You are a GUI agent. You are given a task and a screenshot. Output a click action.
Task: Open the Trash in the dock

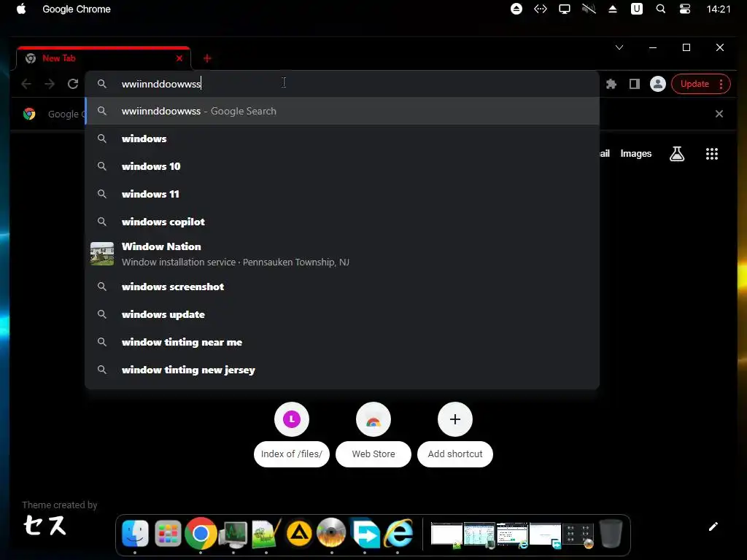[x=611, y=533]
